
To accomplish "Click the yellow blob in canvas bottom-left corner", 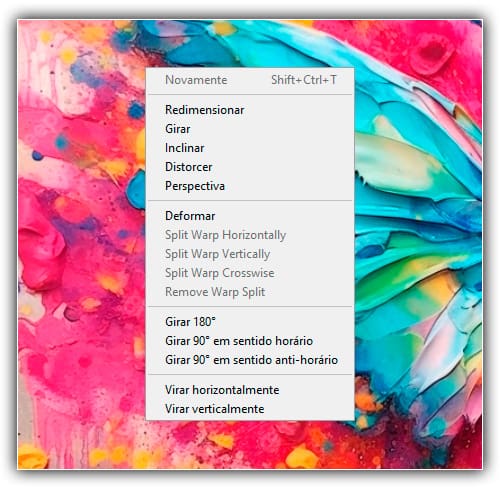I will click(x=32, y=457).
